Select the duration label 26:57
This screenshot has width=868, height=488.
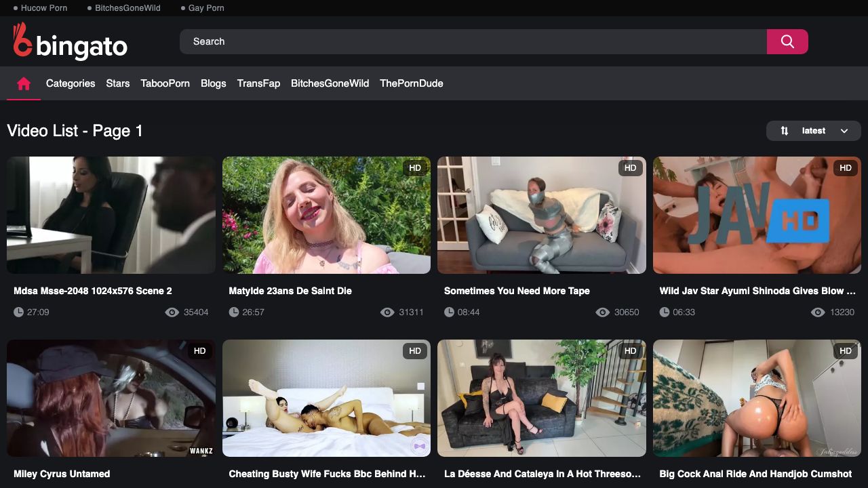pyautogui.click(x=253, y=312)
